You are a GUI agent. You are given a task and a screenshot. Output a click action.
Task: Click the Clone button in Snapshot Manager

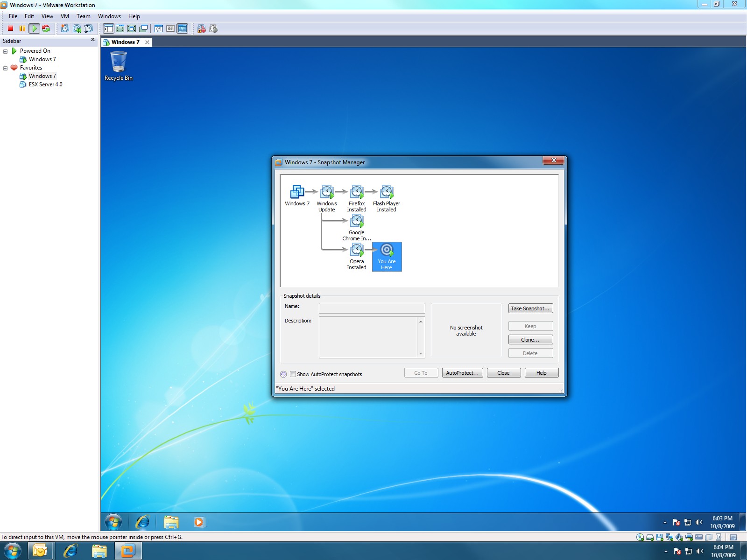click(530, 339)
